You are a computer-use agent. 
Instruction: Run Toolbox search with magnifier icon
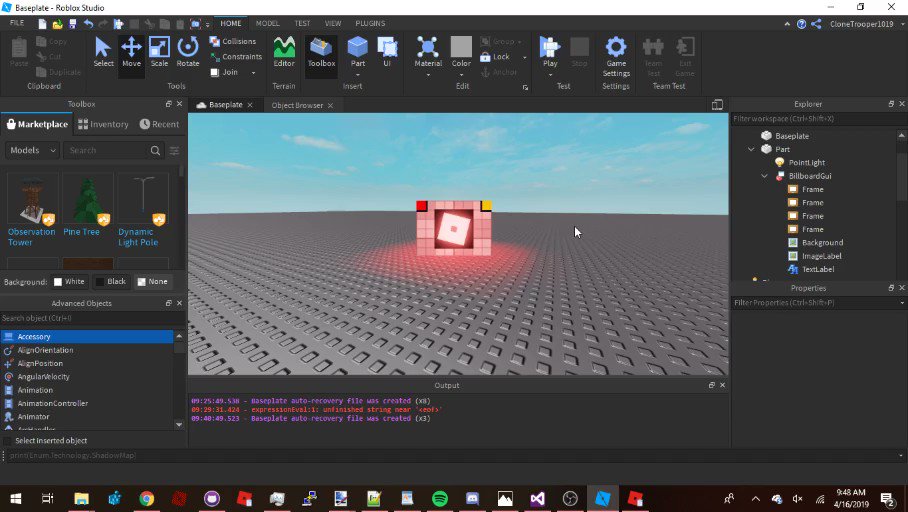pos(155,151)
